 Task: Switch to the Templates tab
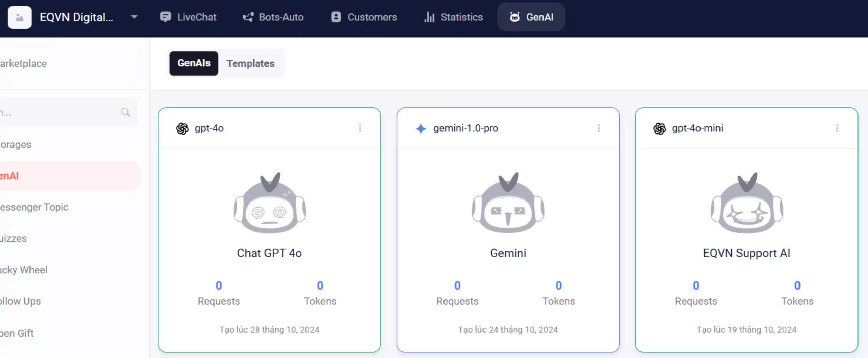pos(250,63)
